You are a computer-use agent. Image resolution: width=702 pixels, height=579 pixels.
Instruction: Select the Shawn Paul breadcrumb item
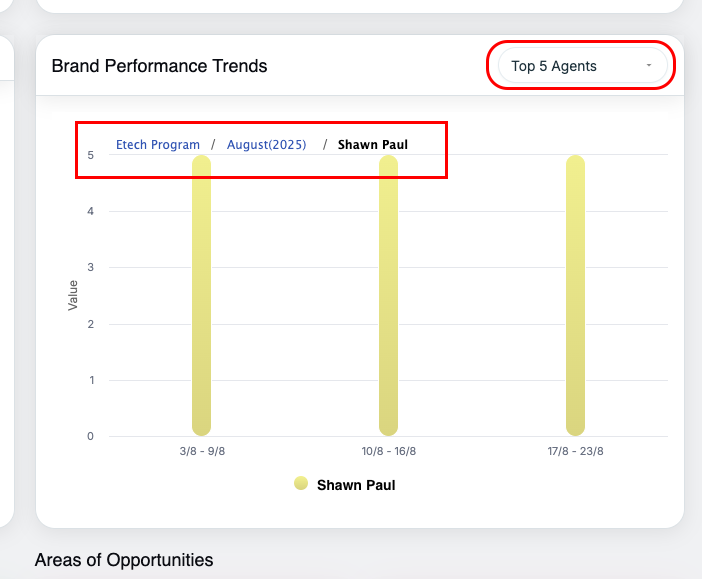point(373,145)
